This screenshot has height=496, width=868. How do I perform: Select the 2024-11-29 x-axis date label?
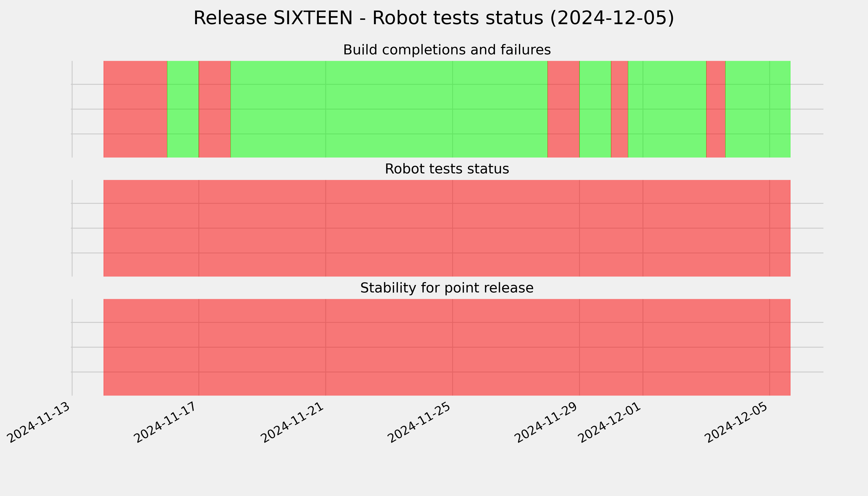point(547,422)
